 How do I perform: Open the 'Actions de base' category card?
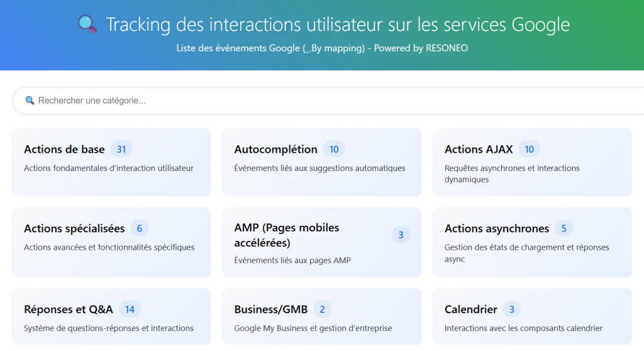(112, 162)
